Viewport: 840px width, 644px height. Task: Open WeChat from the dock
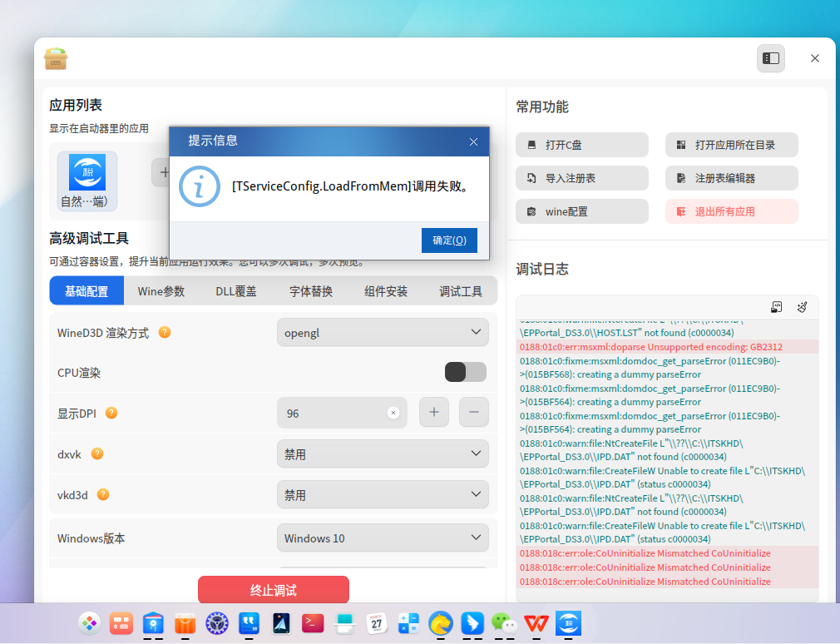(504, 623)
